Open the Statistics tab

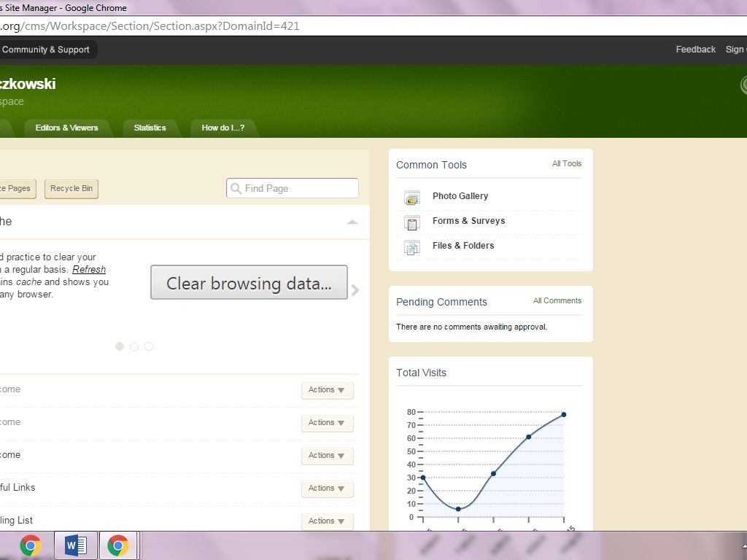point(150,128)
